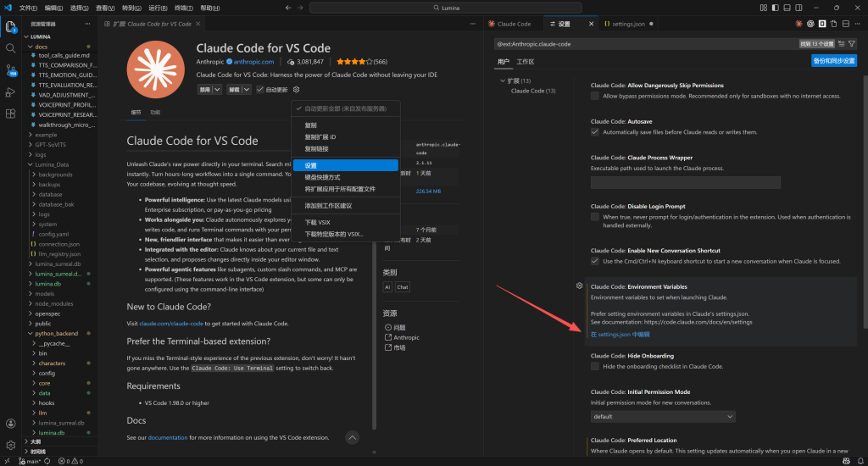
Task: Open the Initial Permission Mode dropdown
Action: (663, 416)
